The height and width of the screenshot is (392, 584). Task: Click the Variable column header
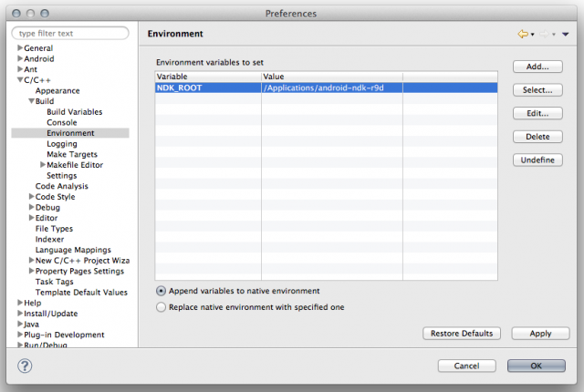click(208, 77)
